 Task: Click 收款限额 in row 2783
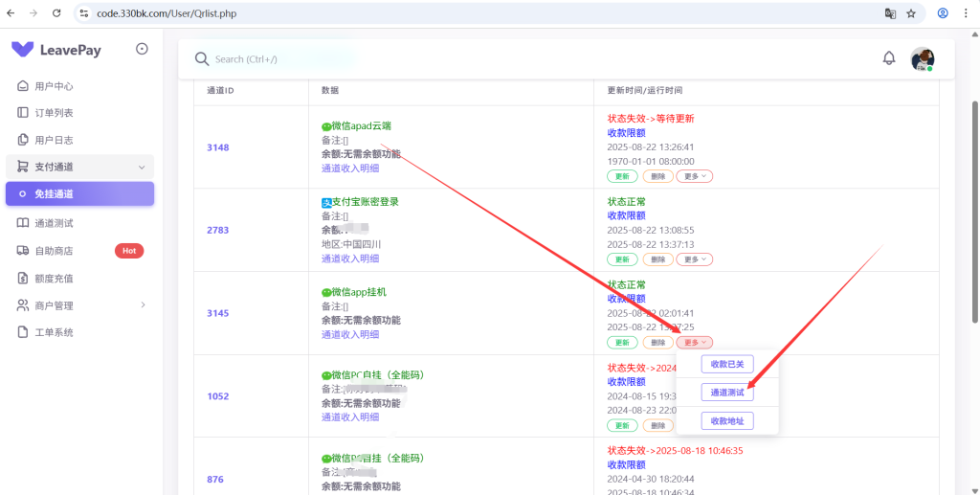pos(626,215)
